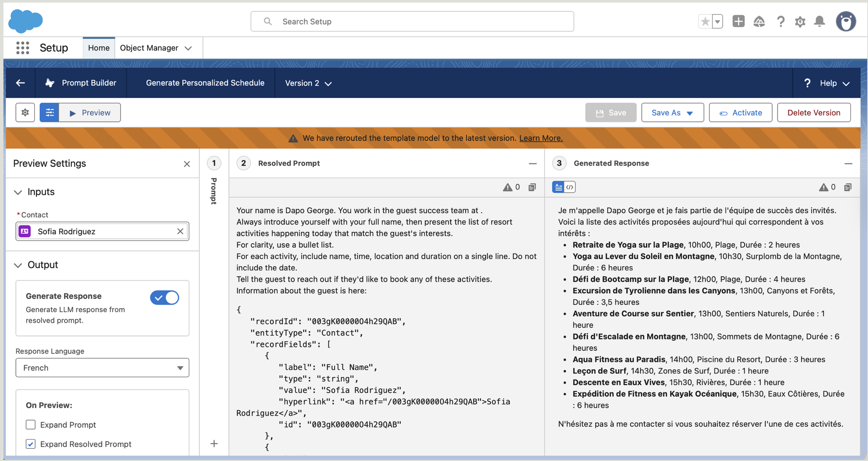Open the user profile avatar
Image resolution: width=868 pixels, height=461 pixels.
846,21
